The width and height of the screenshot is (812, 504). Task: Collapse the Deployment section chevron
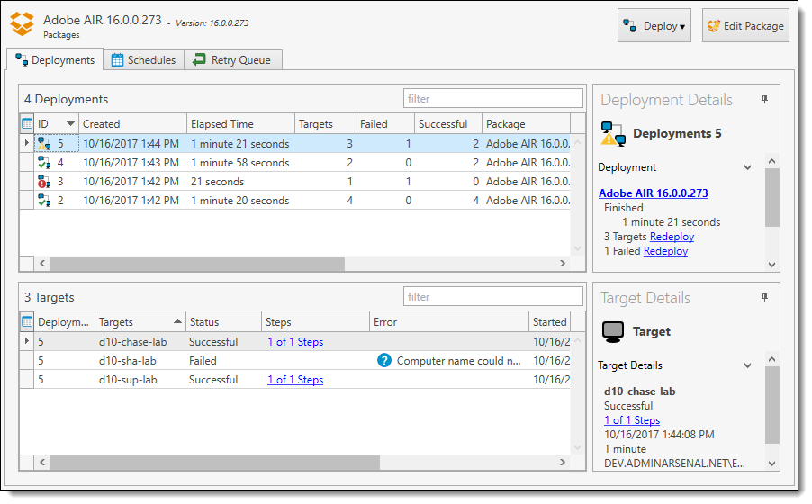pos(747,167)
